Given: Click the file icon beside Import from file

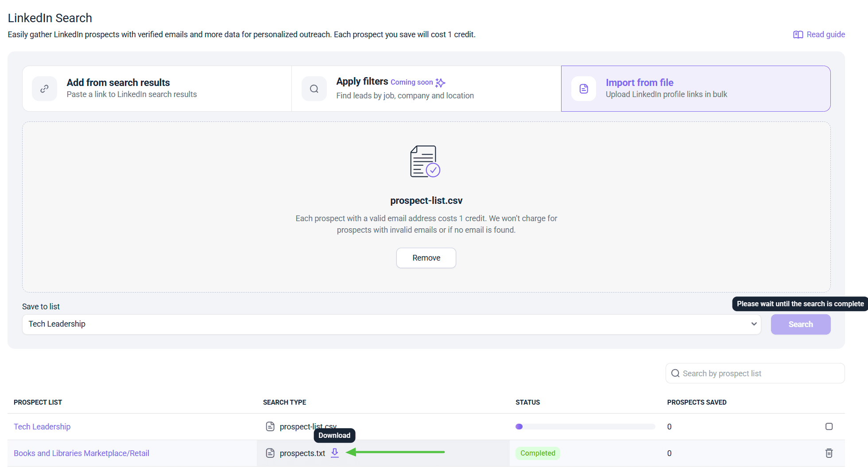Looking at the screenshot, I should (584, 89).
